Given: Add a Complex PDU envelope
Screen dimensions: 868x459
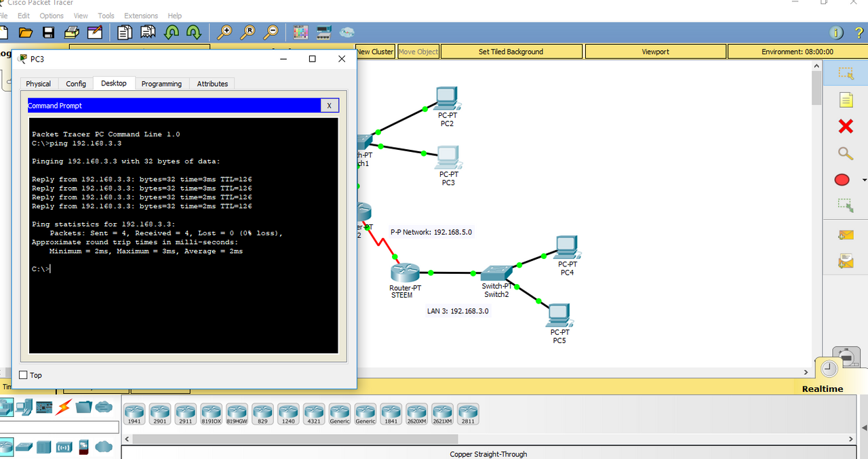Looking at the screenshot, I should (846, 260).
